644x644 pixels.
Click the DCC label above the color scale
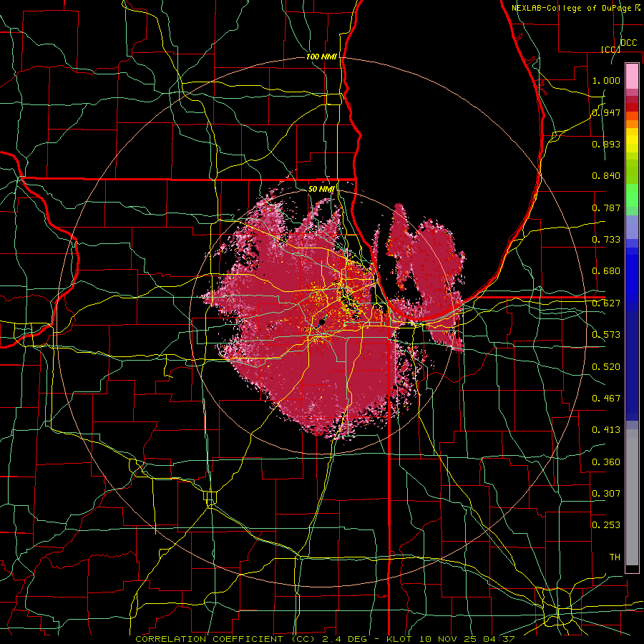coord(629,43)
